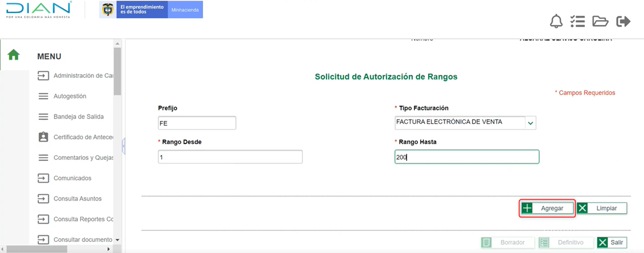Click the Salir button

[611, 242]
